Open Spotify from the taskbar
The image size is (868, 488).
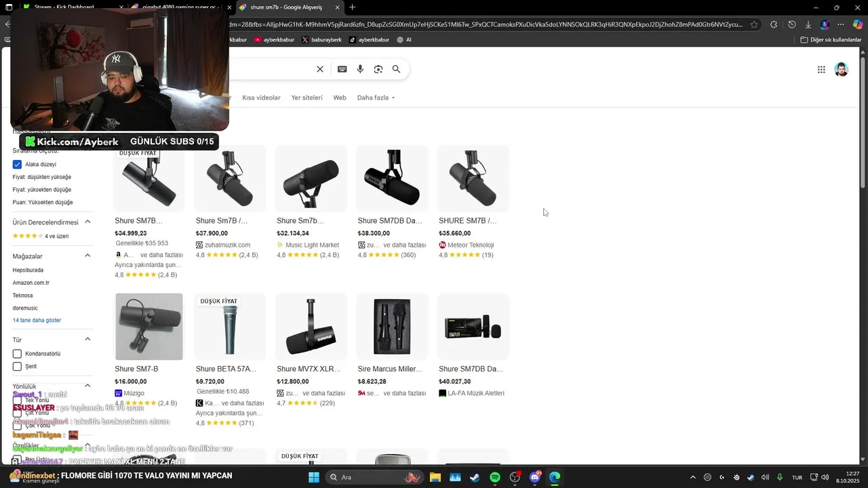(495, 477)
